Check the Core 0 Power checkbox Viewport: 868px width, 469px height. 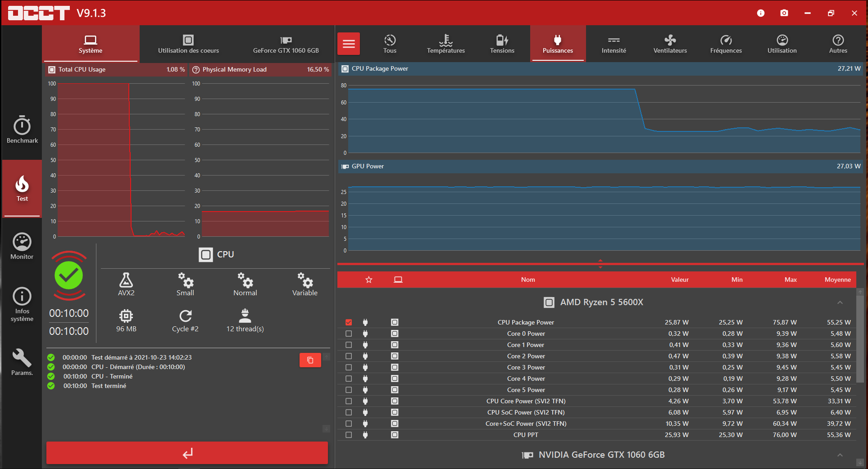click(349, 334)
